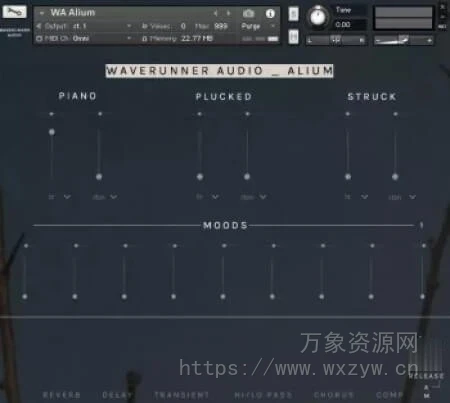The image size is (450, 403).
Task: Click the fifth Moods slider handle
Action: tap(223, 296)
